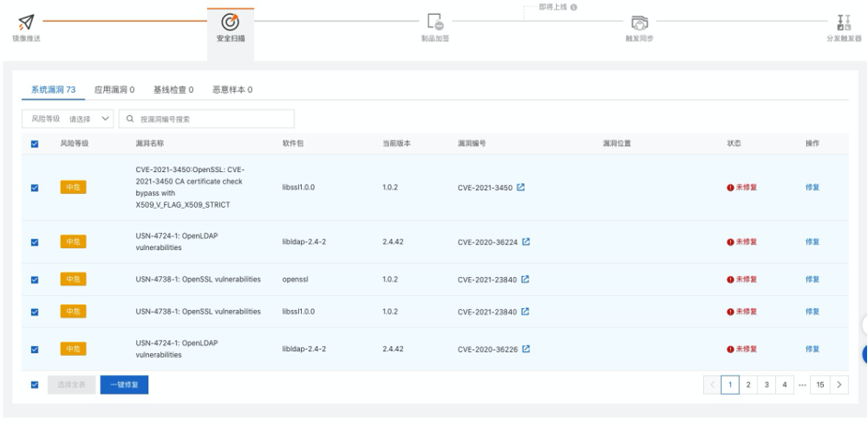Click 修复 link for CVE-2020-36224

pos(812,241)
